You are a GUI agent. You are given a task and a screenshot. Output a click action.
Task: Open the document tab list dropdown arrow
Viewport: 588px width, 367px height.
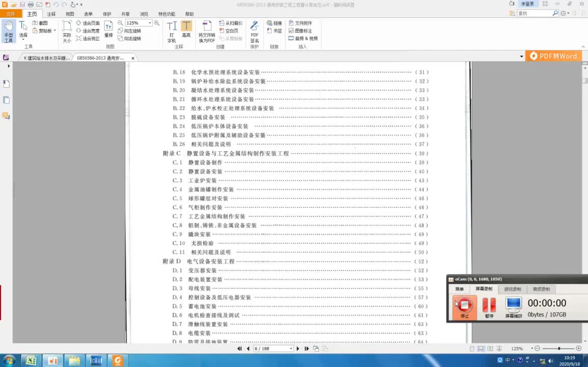click(x=521, y=56)
